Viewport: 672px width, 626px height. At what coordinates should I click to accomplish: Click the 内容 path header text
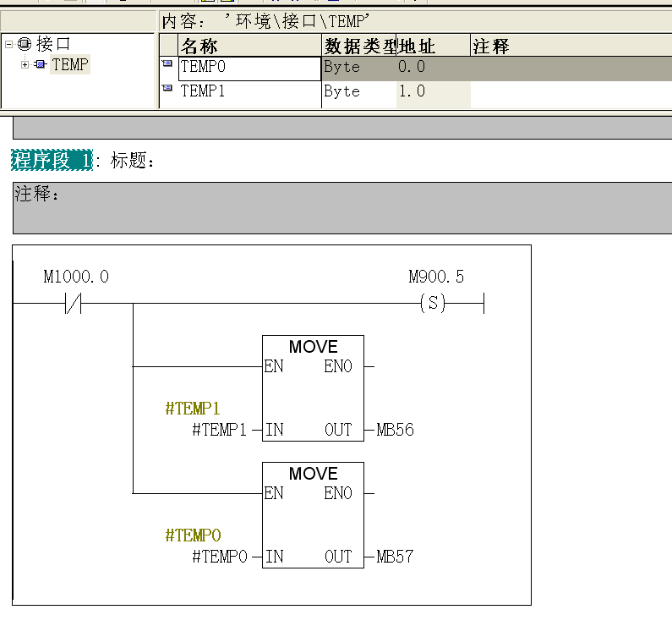tap(265, 21)
